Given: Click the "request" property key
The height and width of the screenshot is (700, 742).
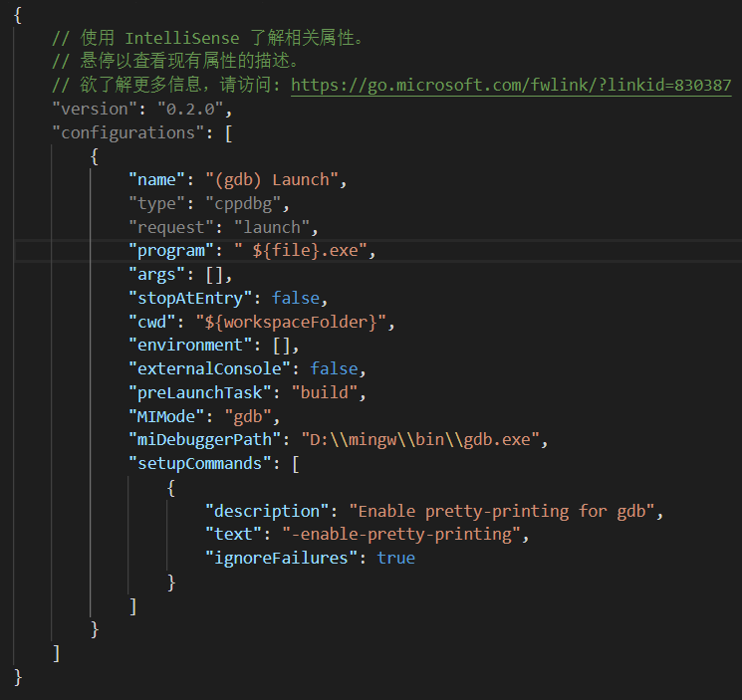Looking at the screenshot, I should [x=171, y=227].
